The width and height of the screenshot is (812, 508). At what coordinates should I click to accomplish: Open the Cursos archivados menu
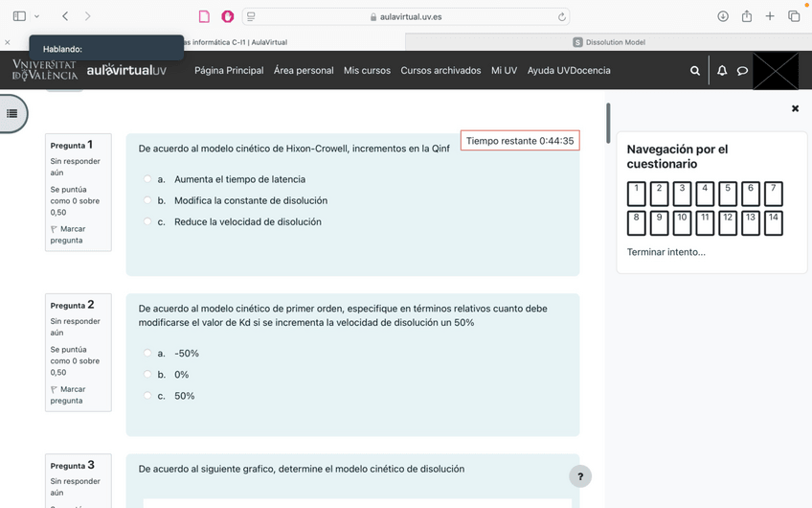[440, 71]
